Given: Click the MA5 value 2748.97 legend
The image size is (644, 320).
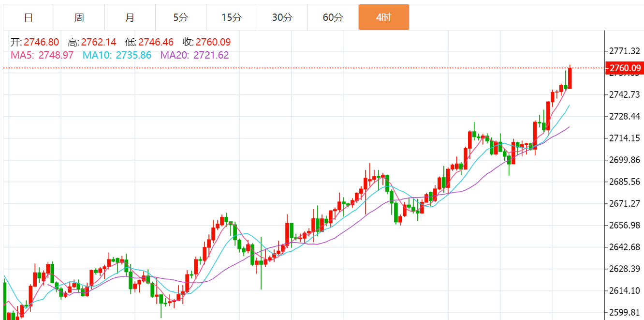Looking at the screenshot, I should point(42,55).
